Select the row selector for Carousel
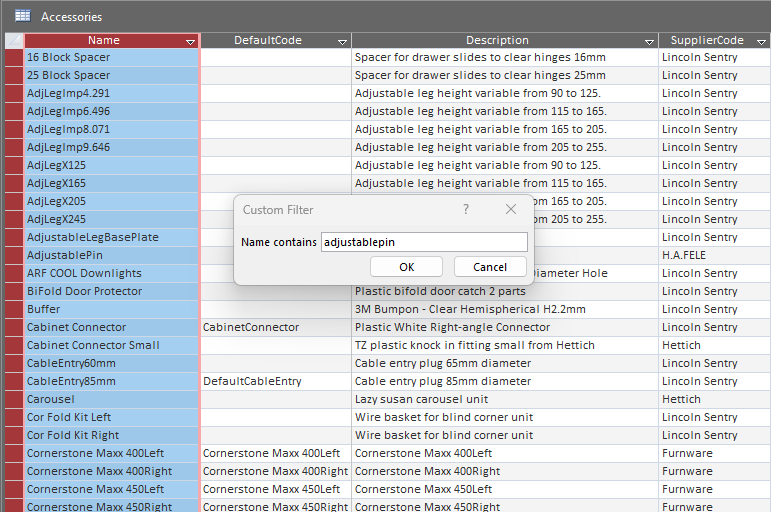The width and height of the screenshot is (771, 512). pos(14,399)
